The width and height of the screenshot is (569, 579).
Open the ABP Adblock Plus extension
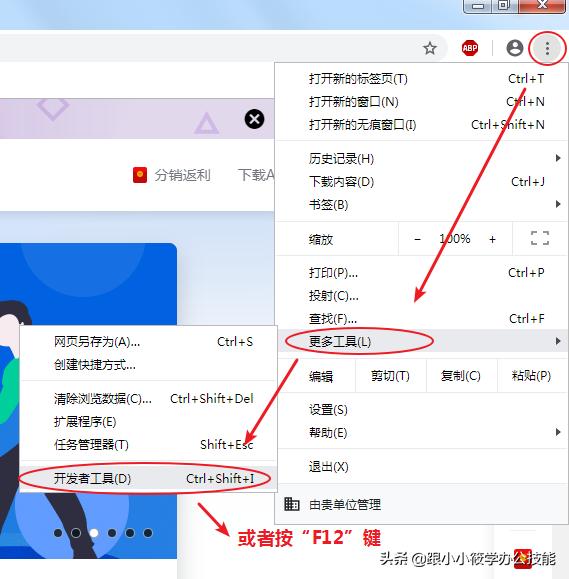(x=470, y=48)
